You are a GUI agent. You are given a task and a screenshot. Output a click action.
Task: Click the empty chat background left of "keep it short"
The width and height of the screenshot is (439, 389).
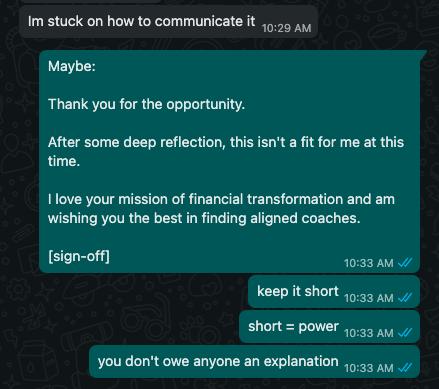pos(133,292)
